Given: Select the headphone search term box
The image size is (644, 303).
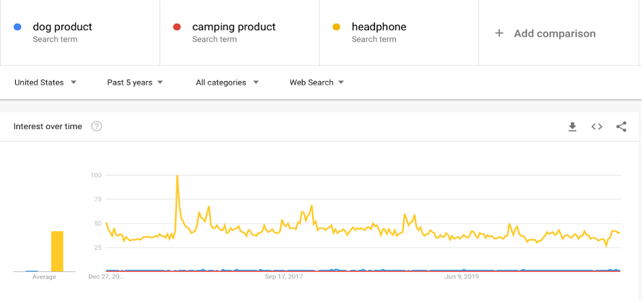Looking at the screenshot, I should (379, 27).
